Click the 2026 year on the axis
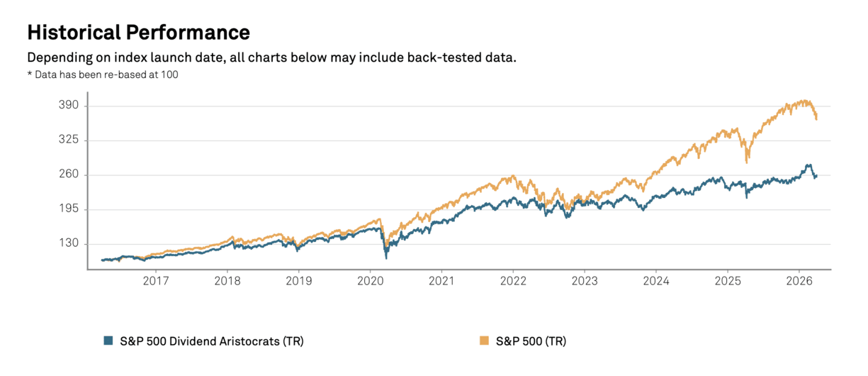This screenshot has height=376, width=868. point(799,281)
